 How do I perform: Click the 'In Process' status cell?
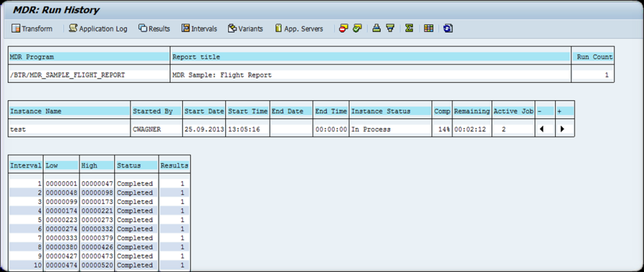coord(390,129)
